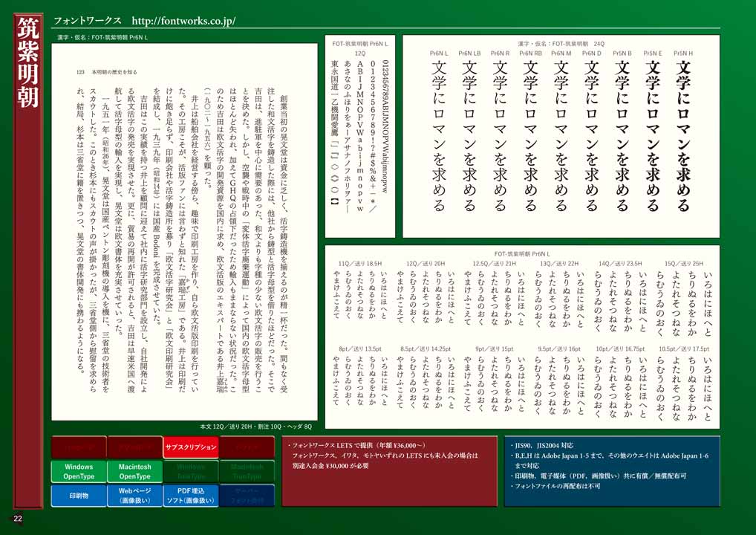
Task: Select the Pr5N B weight label
Action: click(x=622, y=53)
